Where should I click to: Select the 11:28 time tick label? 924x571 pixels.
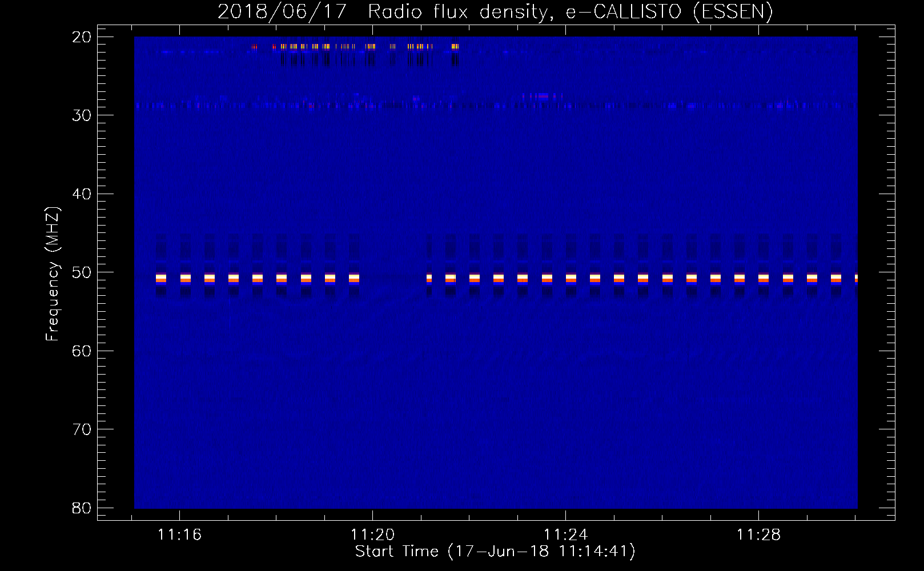pyautogui.click(x=758, y=535)
